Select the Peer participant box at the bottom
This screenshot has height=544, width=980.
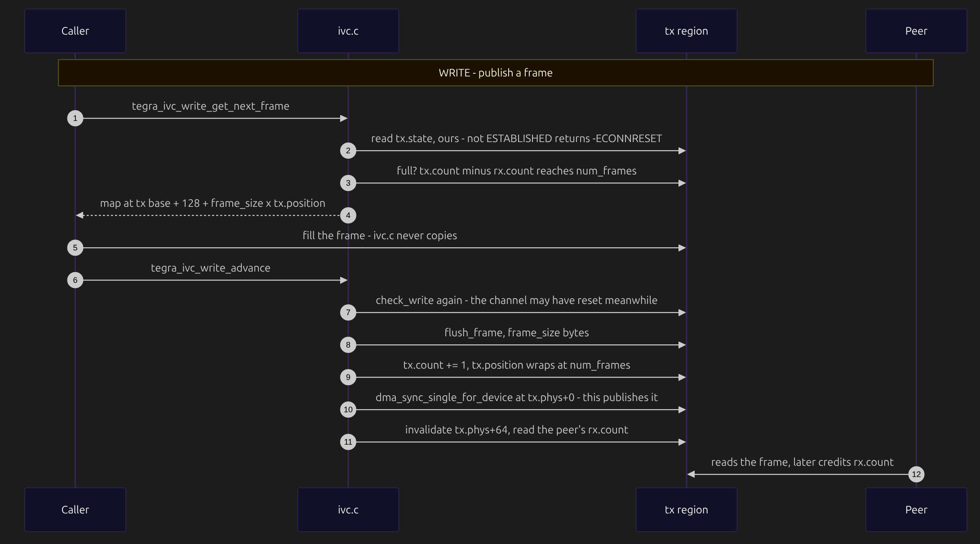pos(916,510)
